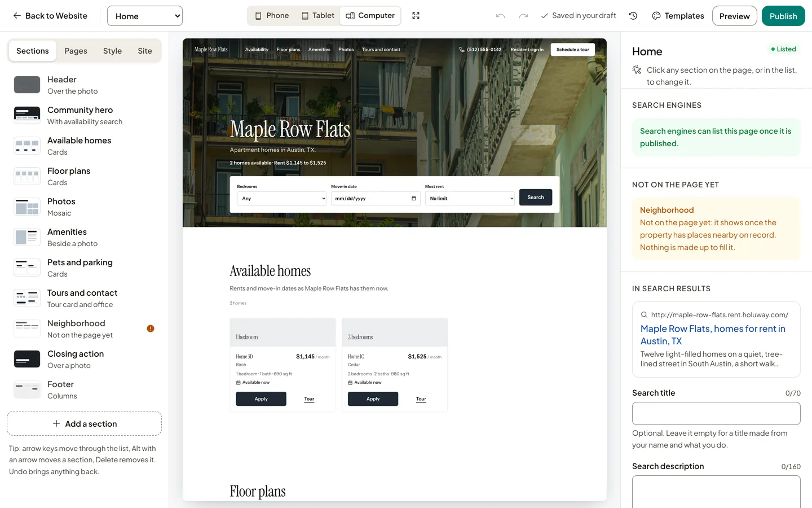The image size is (812, 508).
Task: Select the Style tab
Action: [112, 51]
